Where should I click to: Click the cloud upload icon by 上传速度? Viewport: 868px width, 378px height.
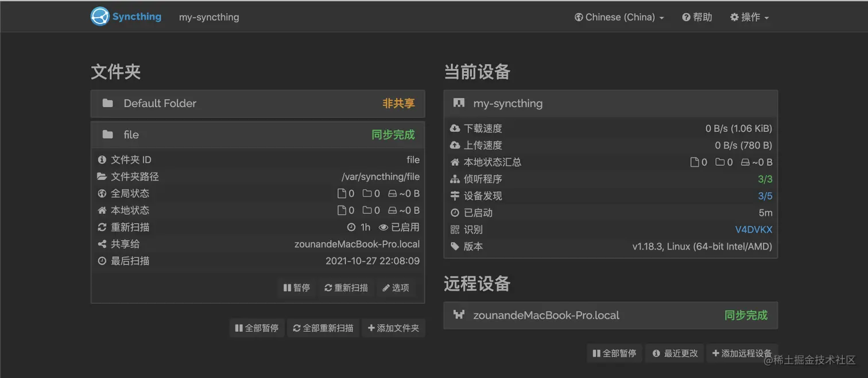click(x=455, y=145)
